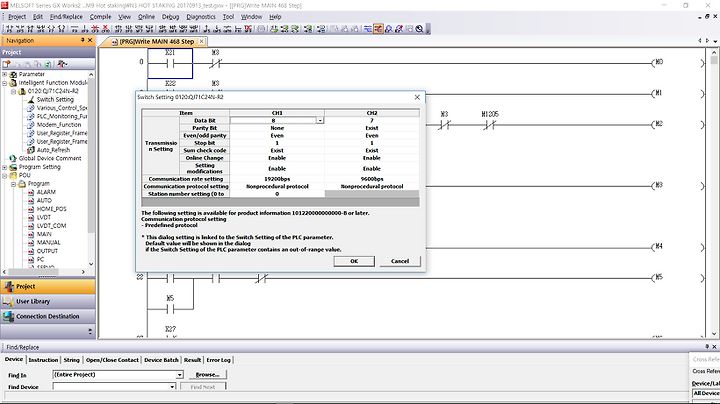This screenshot has height=404, width=720.
Task: Click the Browse... button
Action: tap(208, 375)
